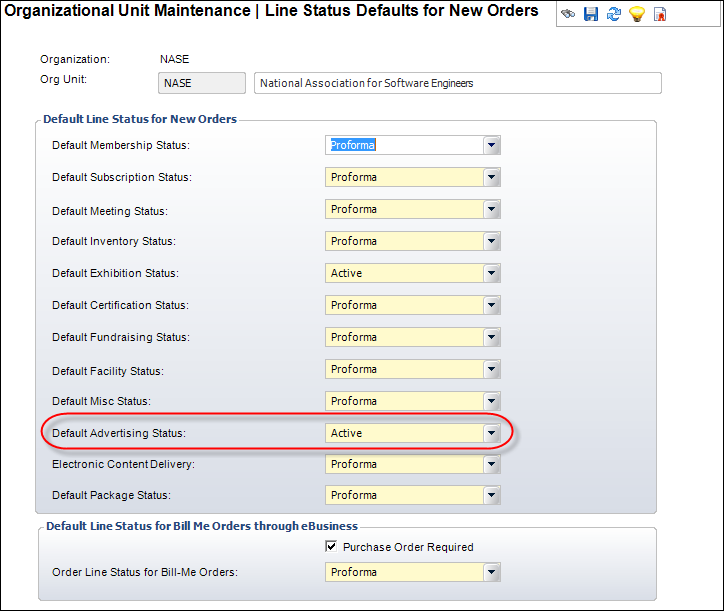Screen dimensions: 724x611
Task: Click the 'Default Package Status:' label
Action: 112,496
